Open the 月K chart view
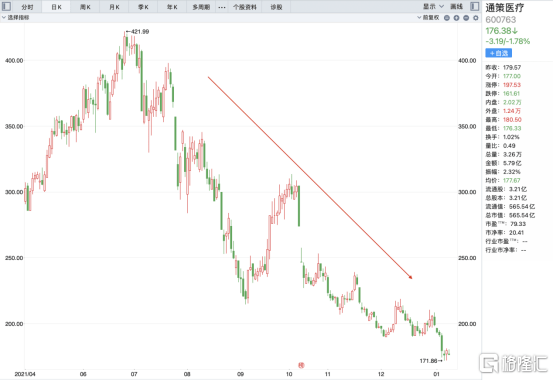This screenshot has height=380, width=554. point(114,7)
